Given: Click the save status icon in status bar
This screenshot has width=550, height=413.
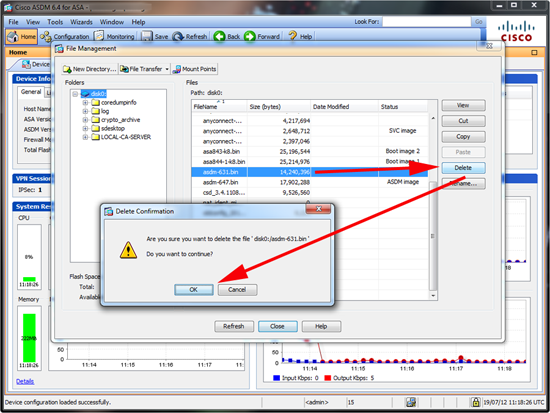Looking at the screenshot, I should (x=411, y=402).
